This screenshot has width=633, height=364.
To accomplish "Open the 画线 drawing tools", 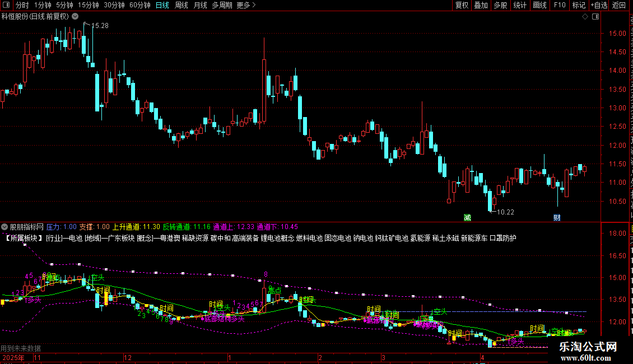I will click(540, 5).
